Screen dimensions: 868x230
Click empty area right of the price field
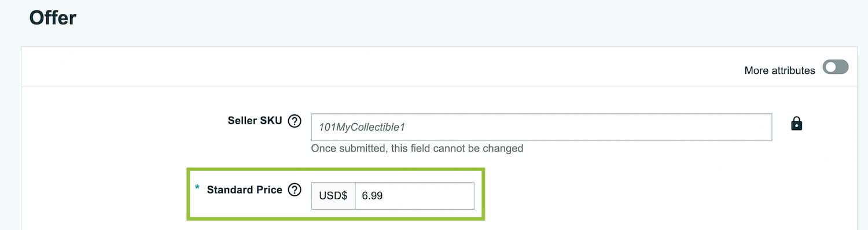pos(665,196)
